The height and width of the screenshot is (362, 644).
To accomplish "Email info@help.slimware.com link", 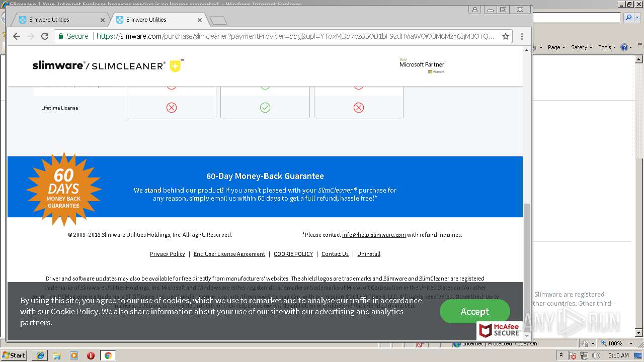I will (374, 235).
